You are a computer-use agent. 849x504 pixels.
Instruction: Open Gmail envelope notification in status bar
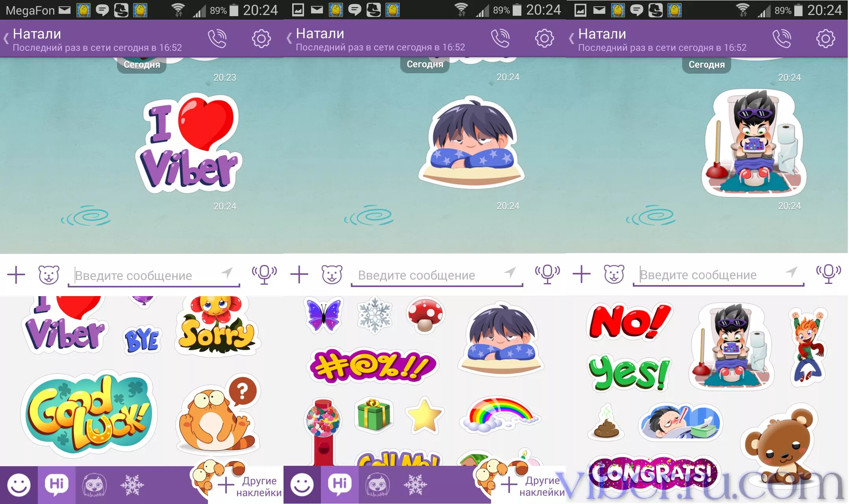click(x=65, y=10)
